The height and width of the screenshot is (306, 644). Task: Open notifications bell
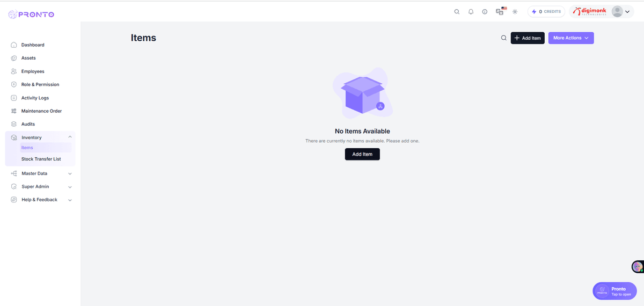tap(471, 11)
